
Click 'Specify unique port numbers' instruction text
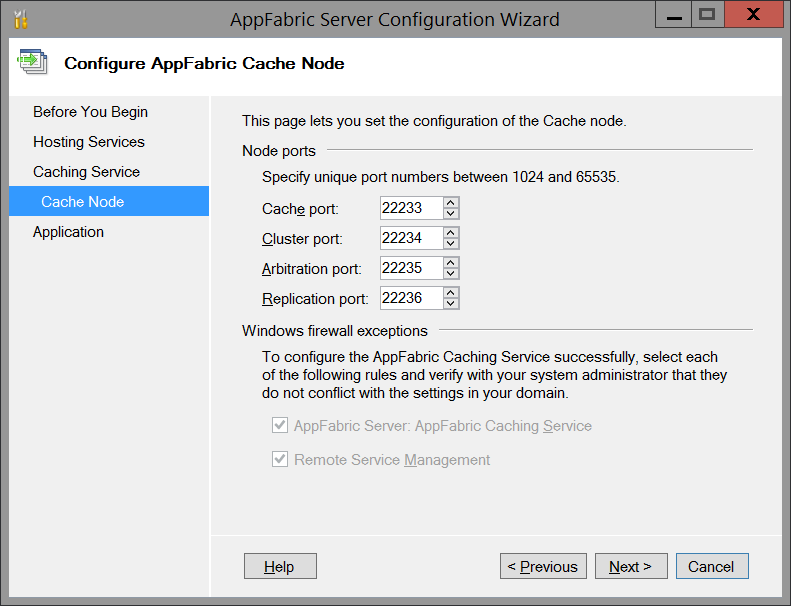click(440, 177)
